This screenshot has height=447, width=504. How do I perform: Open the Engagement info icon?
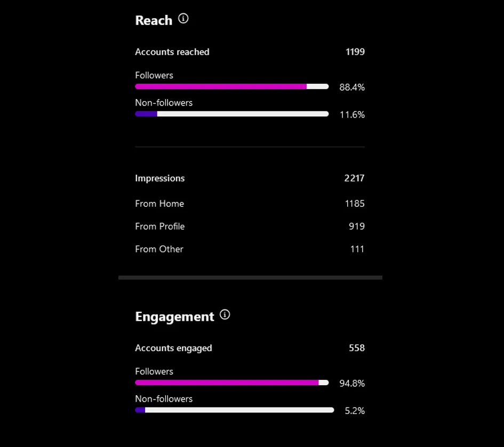225,315
